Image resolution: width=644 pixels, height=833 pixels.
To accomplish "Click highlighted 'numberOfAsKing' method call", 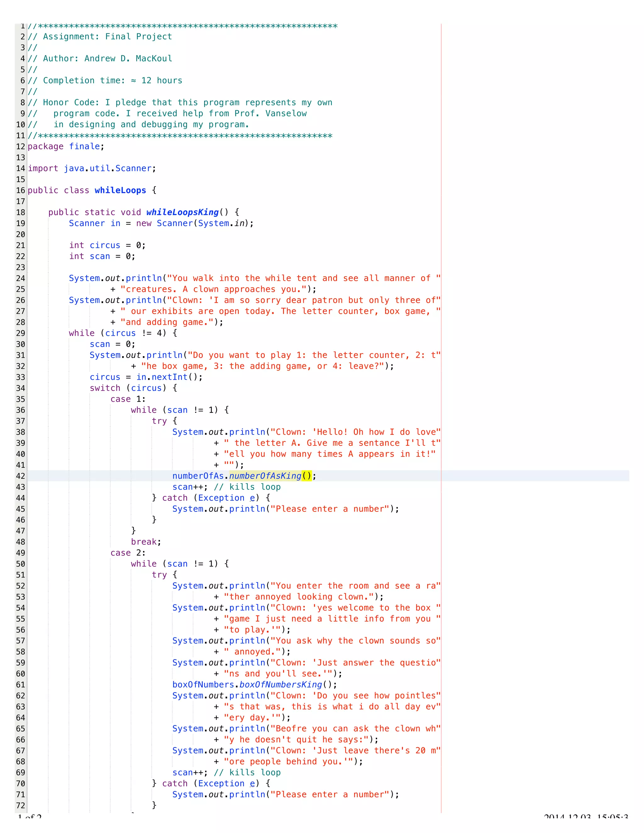I will pos(265,476).
